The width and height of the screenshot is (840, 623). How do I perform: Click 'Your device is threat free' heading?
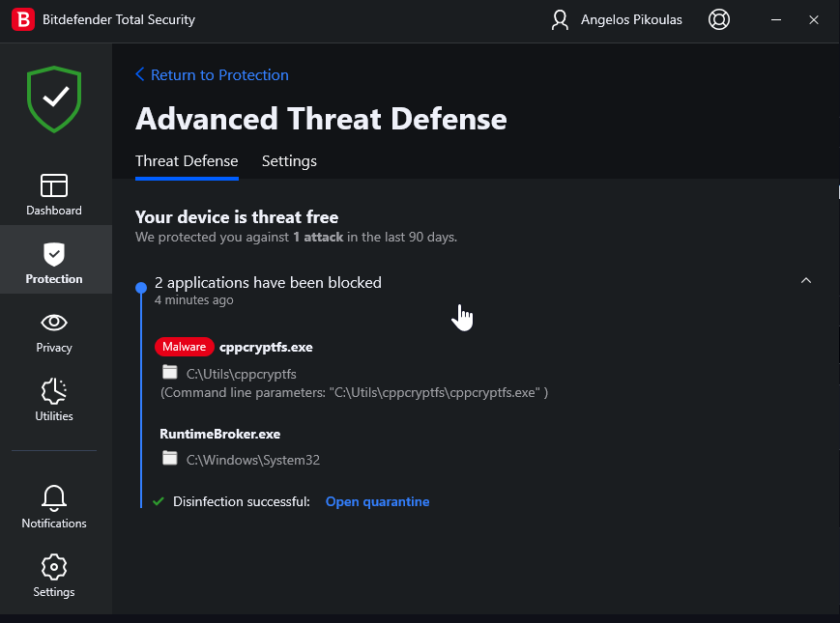[237, 217]
